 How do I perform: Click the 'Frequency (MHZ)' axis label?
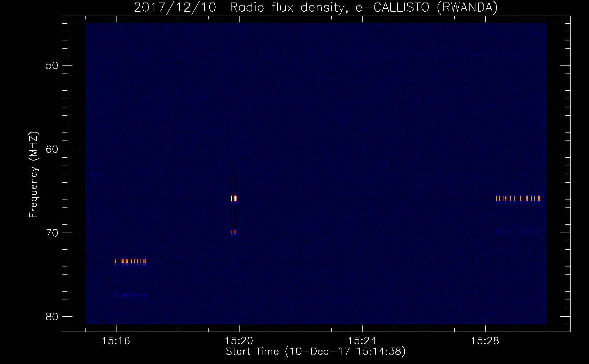33,175
